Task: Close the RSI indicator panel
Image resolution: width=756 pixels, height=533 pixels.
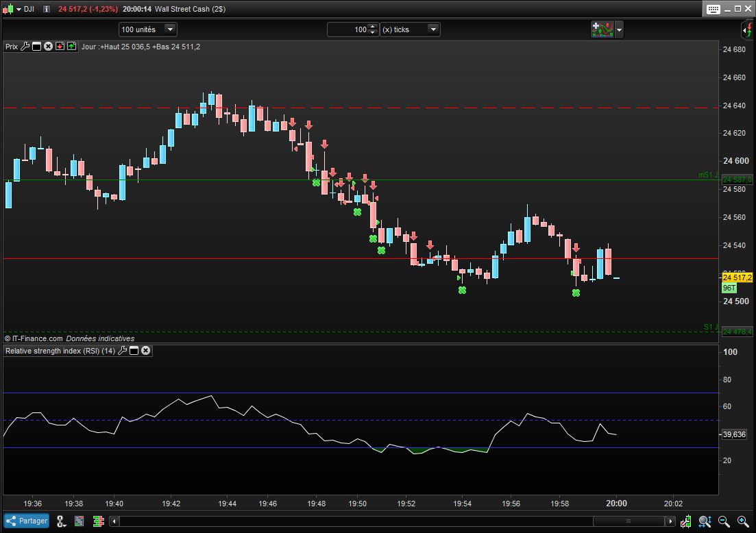Action: 145,350
